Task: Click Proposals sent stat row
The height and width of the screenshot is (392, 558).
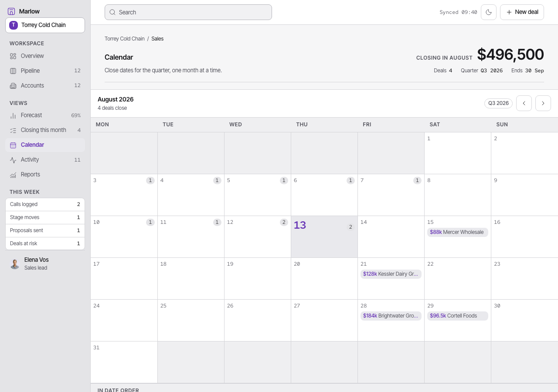Action: [45, 230]
